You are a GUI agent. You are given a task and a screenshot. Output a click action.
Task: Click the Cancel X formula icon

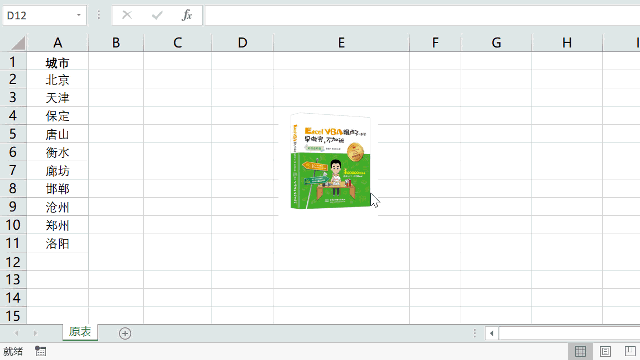coord(127,16)
